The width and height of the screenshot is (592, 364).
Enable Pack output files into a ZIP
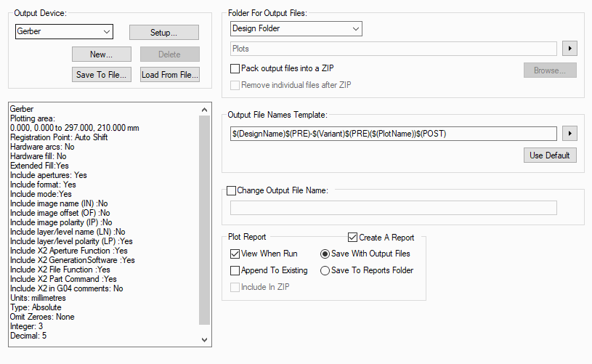pyautogui.click(x=235, y=68)
